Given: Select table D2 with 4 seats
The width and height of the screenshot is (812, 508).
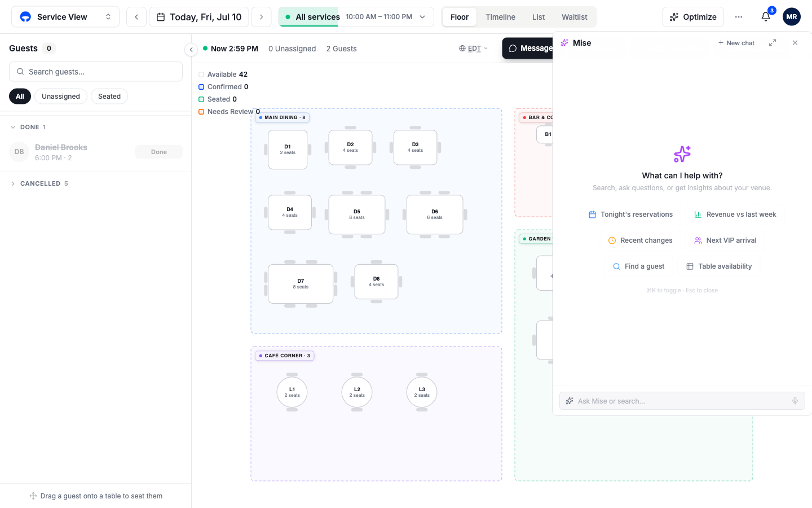Looking at the screenshot, I should point(350,147).
